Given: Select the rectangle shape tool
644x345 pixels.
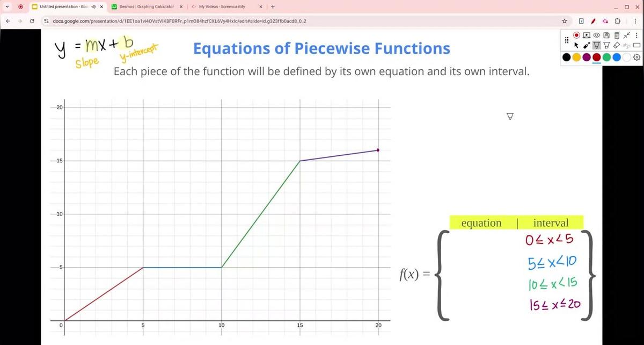Looking at the screenshot, I should [x=636, y=45].
